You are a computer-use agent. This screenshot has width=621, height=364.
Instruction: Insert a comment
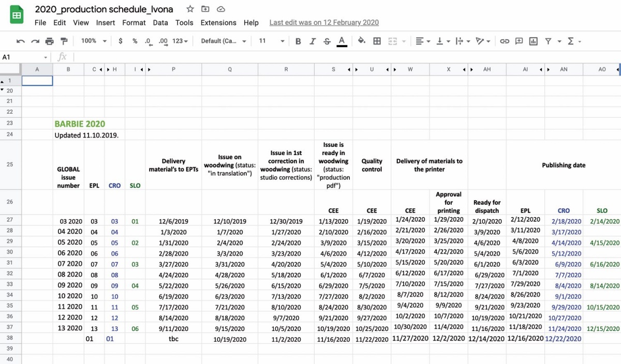pos(519,41)
